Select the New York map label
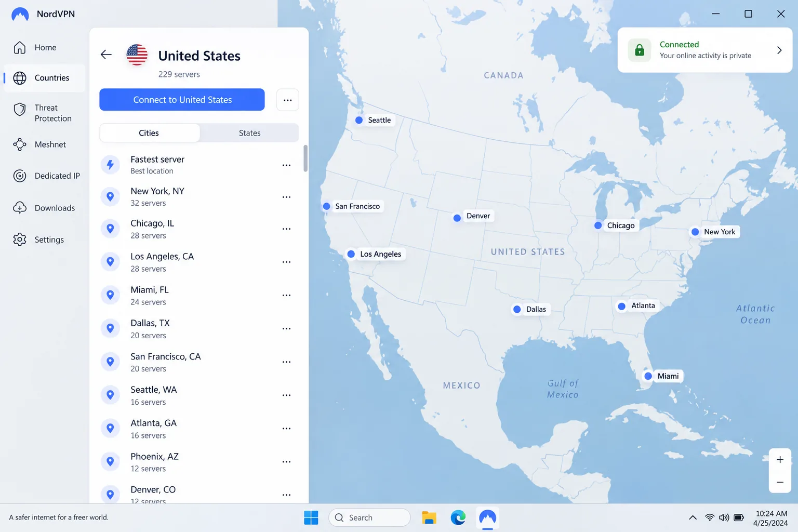 click(x=720, y=232)
